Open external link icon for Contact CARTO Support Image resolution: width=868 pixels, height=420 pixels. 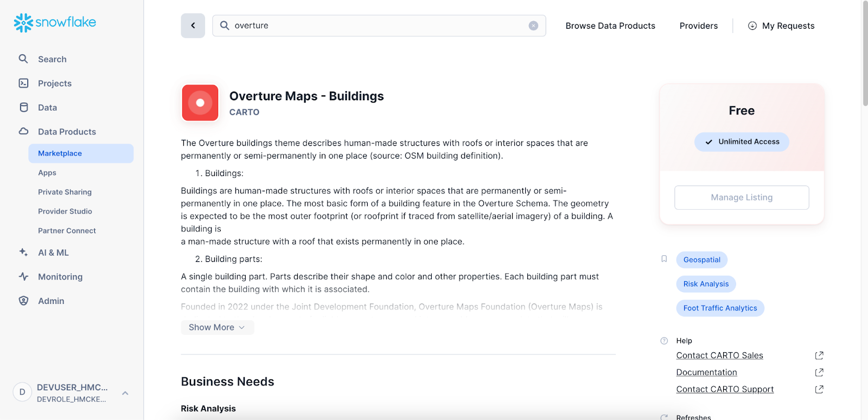pyautogui.click(x=819, y=389)
